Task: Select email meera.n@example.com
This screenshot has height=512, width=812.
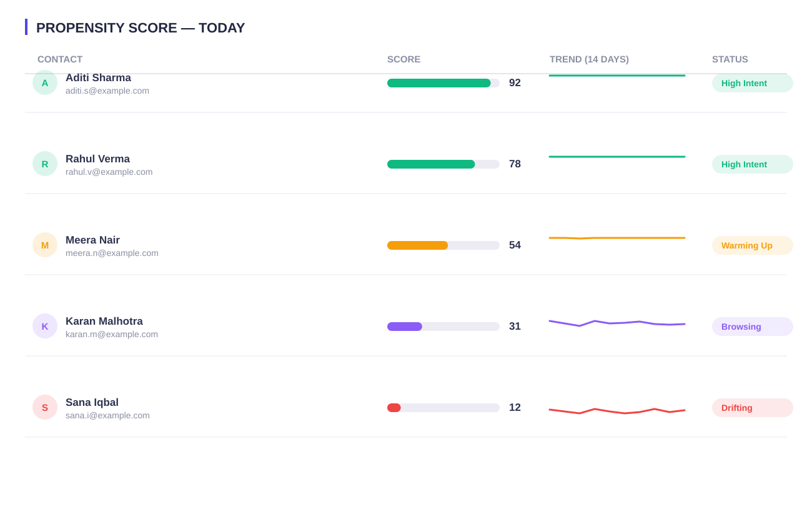Action: [x=112, y=253]
